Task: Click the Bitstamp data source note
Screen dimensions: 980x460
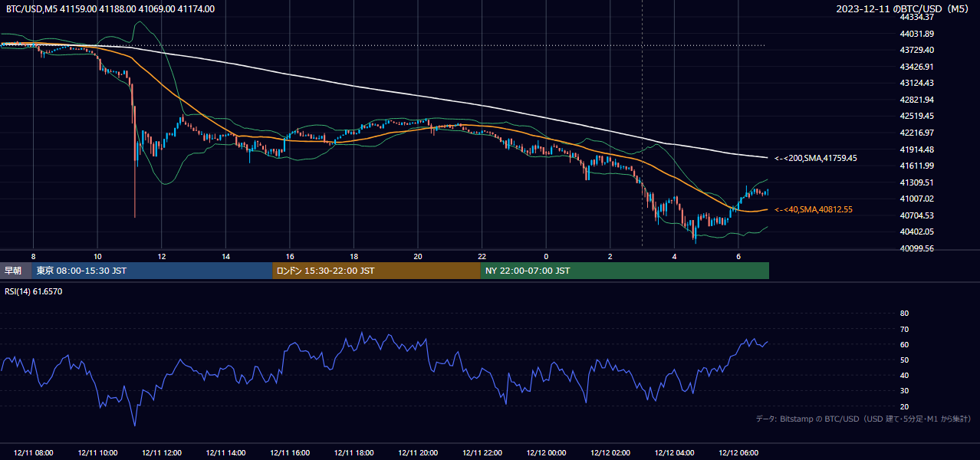Action: (863, 419)
